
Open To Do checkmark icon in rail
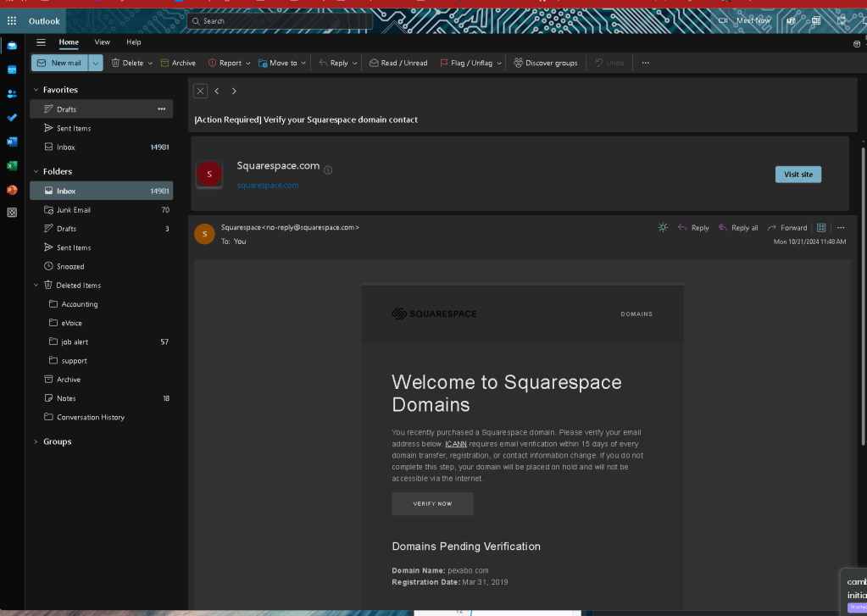pos(12,117)
